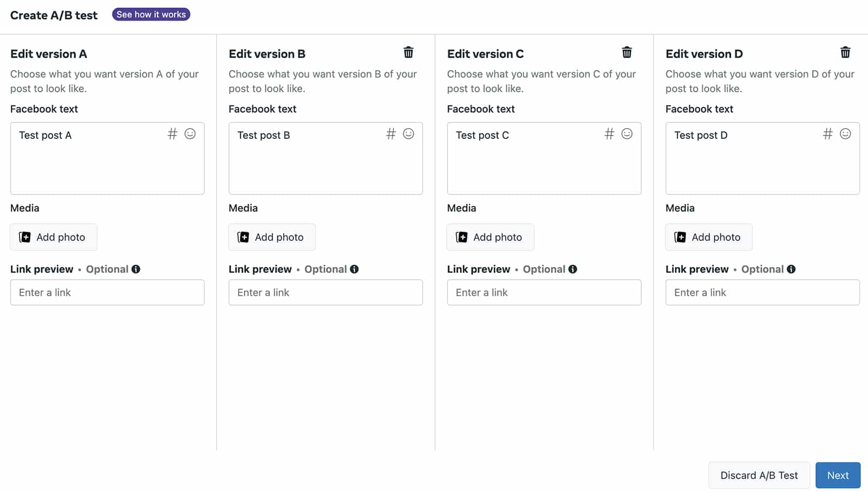Click the info icon beside version D Optional label
Image resolution: width=868 pixels, height=492 pixels.
pos(792,269)
